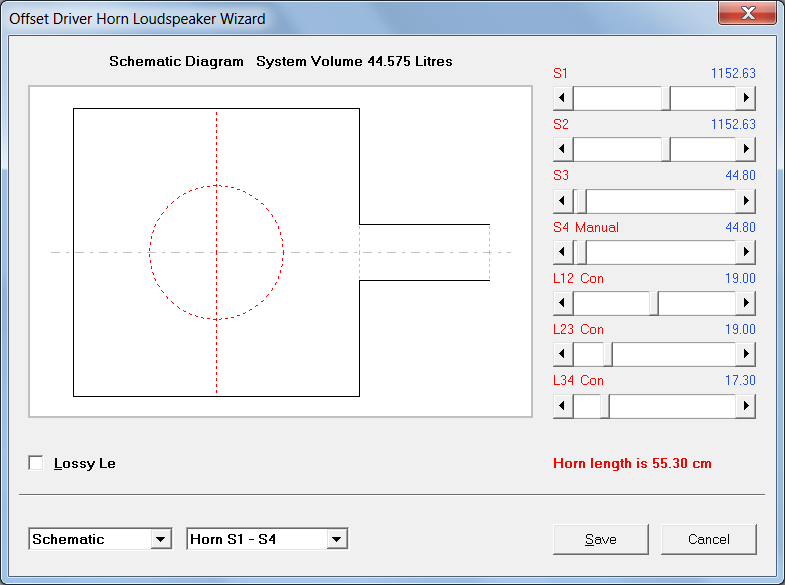
Task: Click the S1 slider thumb
Action: 666,98
